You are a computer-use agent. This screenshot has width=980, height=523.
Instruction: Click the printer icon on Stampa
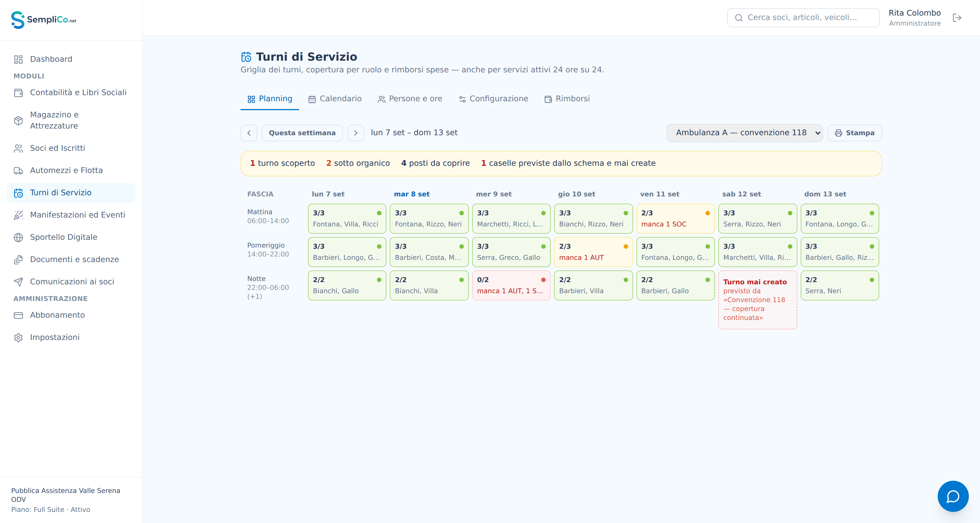click(838, 133)
